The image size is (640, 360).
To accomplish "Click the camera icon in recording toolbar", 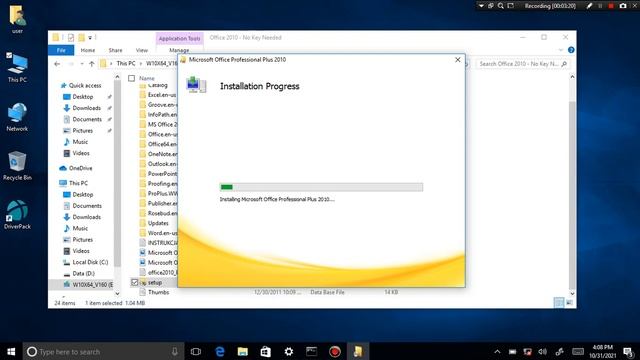I will click(x=623, y=6).
